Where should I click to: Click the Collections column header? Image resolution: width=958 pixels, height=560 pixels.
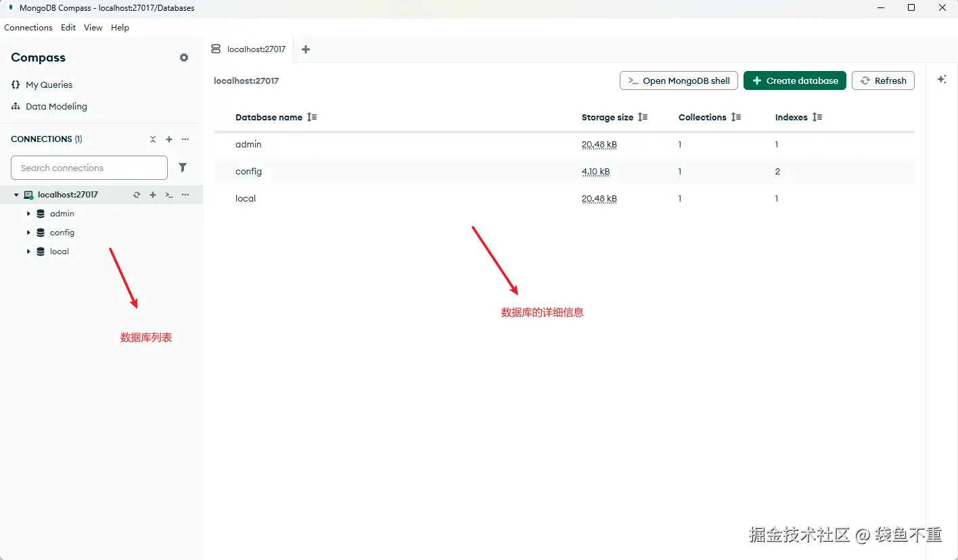[702, 117]
